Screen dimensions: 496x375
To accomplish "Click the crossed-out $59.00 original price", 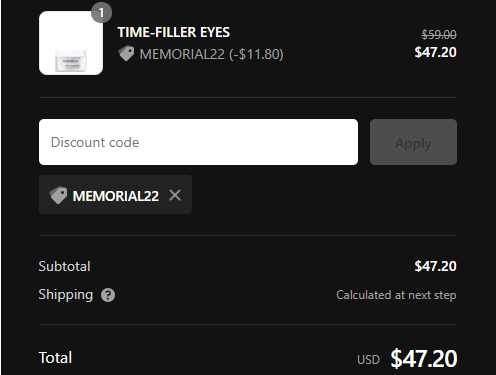I will pyautogui.click(x=439, y=34).
